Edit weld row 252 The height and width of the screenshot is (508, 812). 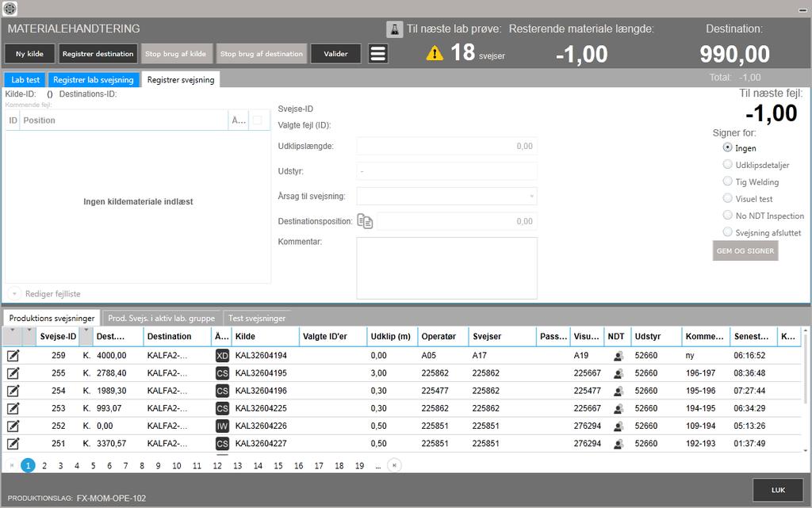coord(13,426)
